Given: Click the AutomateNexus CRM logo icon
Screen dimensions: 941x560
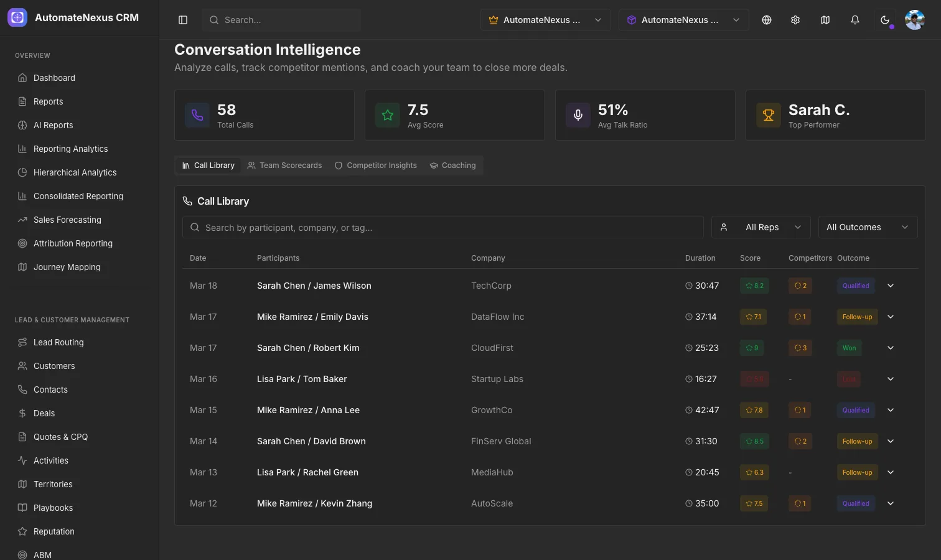Looking at the screenshot, I should coord(17,17).
